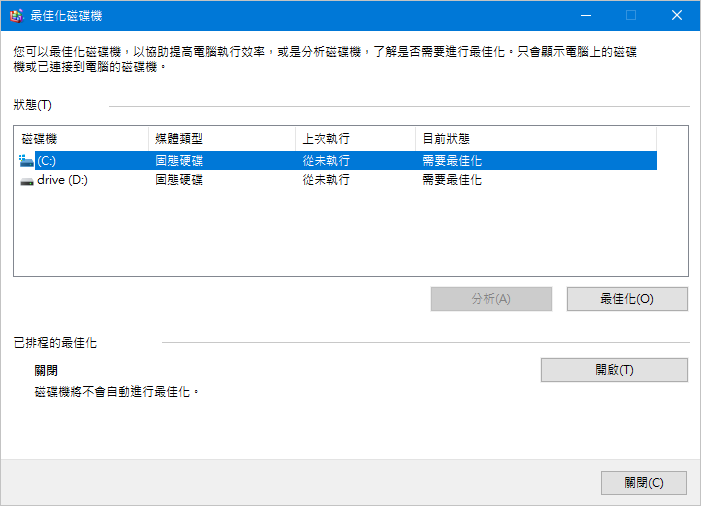This screenshot has height=506, width=701.
Task: Click 從未執行 in the drive (D:) row
Action: pos(326,180)
